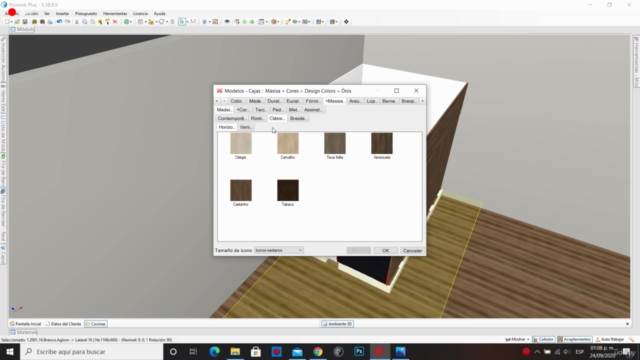This screenshot has width=640, height=360.
Task: Toggle Acoplamientos in status bar
Action: pos(574,339)
